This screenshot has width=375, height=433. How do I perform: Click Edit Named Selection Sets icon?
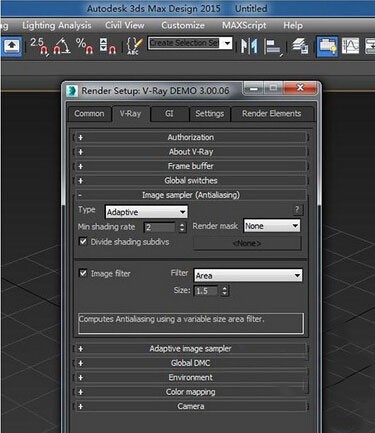point(134,46)
